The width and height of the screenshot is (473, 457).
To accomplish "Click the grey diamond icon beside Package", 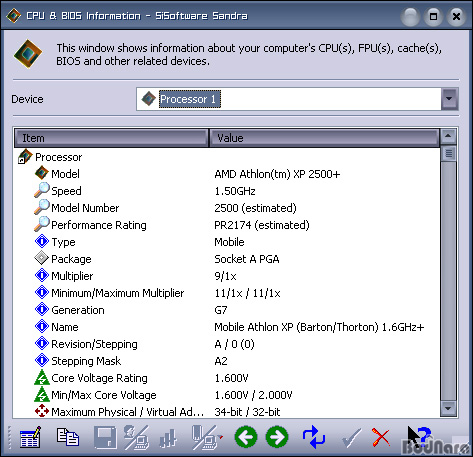I will (42, 258).
